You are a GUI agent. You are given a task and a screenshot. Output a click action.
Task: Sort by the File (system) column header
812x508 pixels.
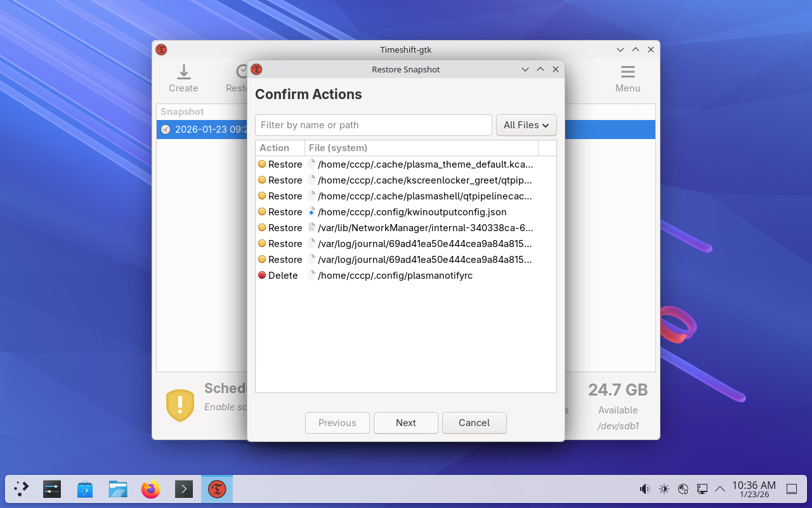(x=421, y=148)
